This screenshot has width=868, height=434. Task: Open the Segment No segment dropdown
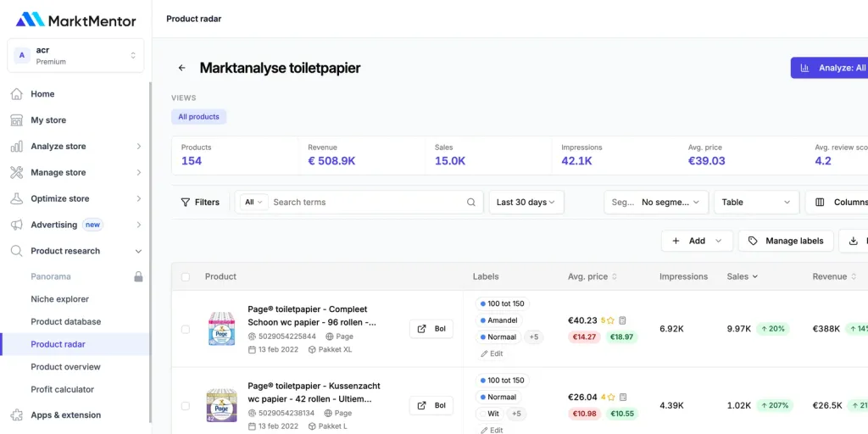(656, 202)
